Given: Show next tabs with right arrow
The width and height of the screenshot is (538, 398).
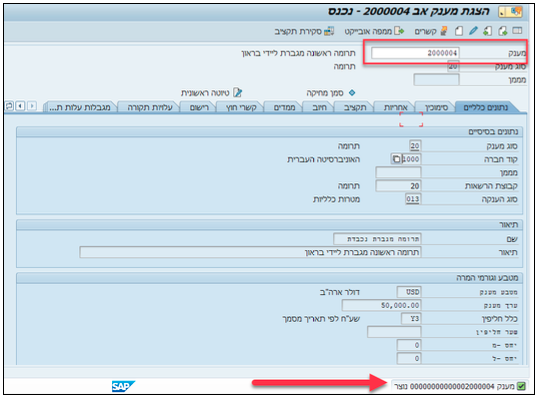Looking at the screenshot, I should (x=32, y=106).
